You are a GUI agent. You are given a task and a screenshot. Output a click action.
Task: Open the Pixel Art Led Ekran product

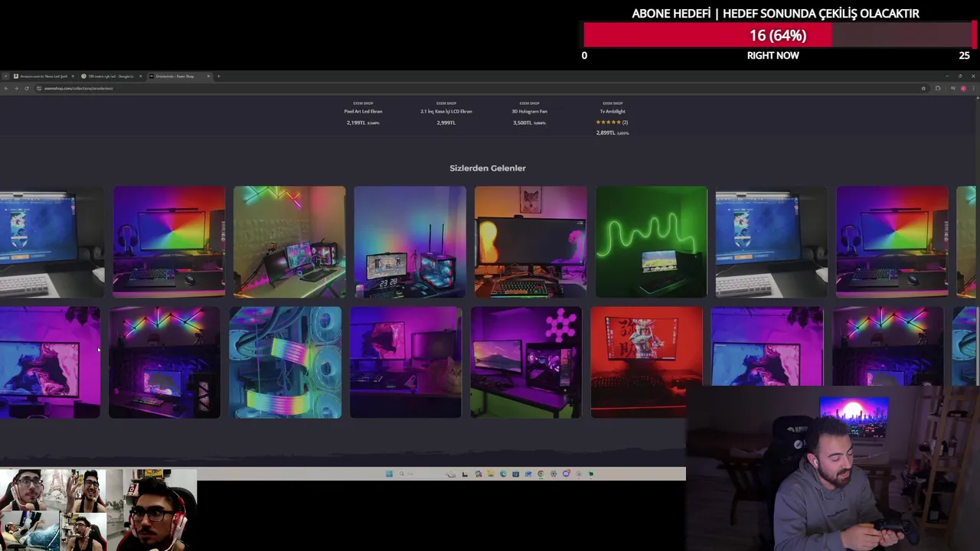click(x=363, y=112)
